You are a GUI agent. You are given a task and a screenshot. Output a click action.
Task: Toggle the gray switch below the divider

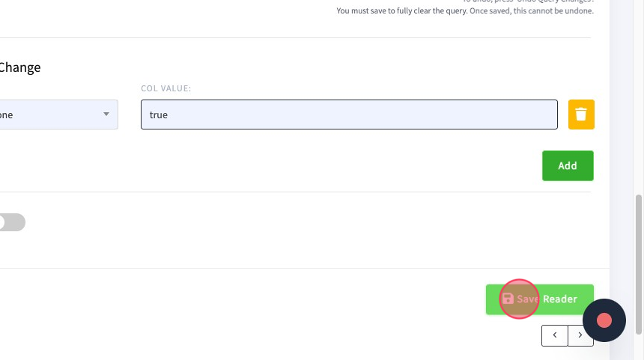[12, 222]
